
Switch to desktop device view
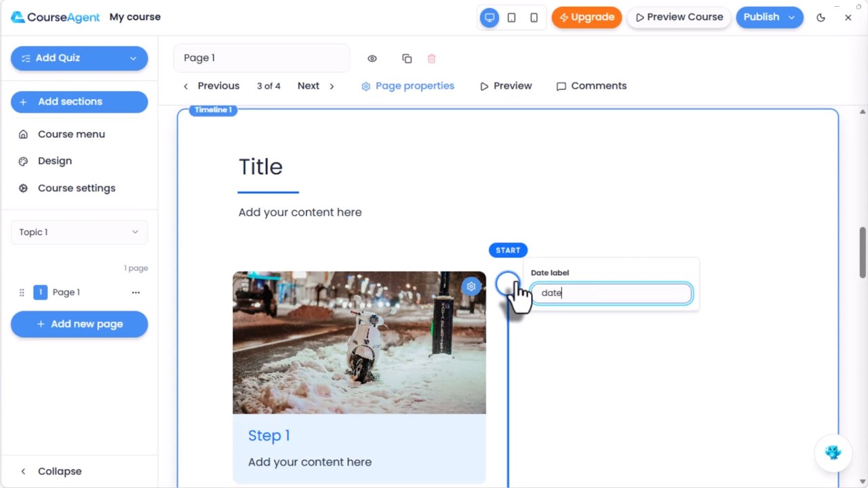pos(490,18)
